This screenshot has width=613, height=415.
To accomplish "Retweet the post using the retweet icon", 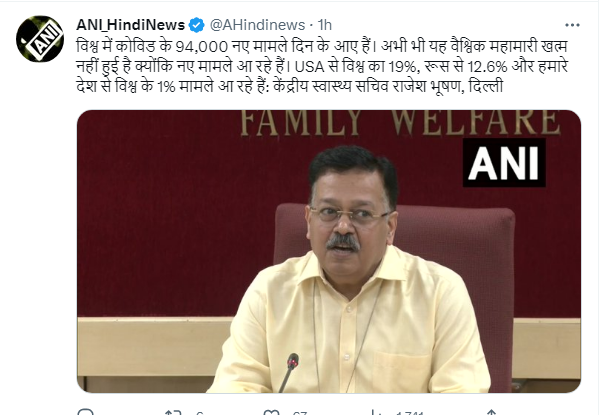I will tap(173, 412).
